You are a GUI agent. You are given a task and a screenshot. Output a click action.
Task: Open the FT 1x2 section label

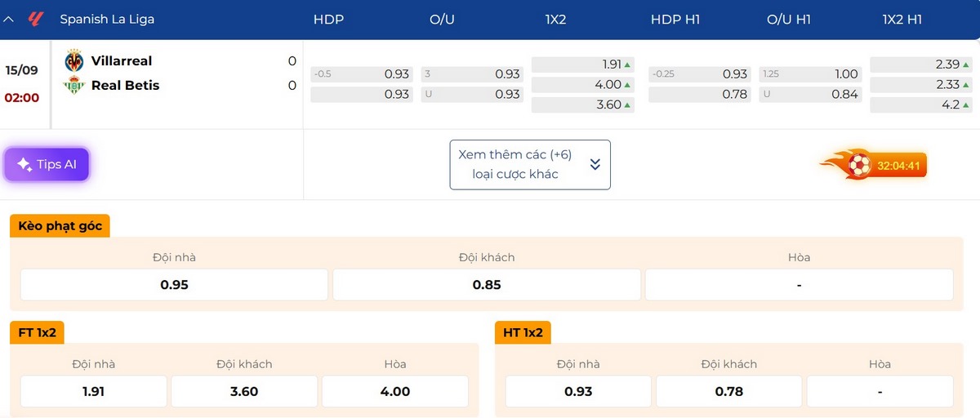click(38, 332)
